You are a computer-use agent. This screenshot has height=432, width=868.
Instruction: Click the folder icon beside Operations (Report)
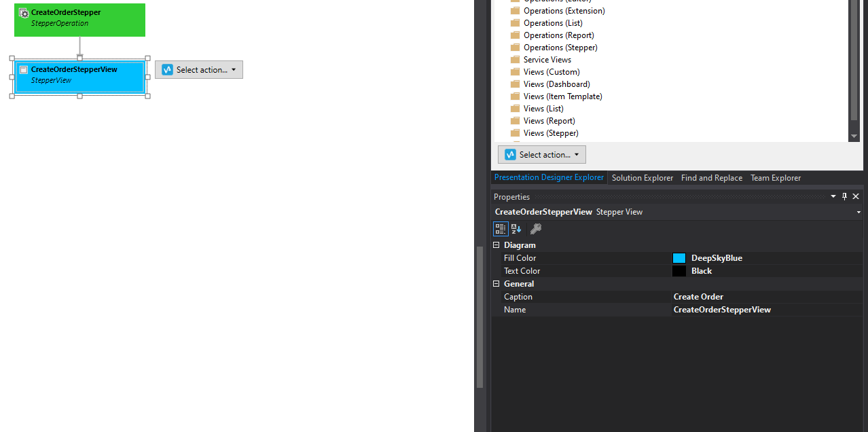coord(515,35)
